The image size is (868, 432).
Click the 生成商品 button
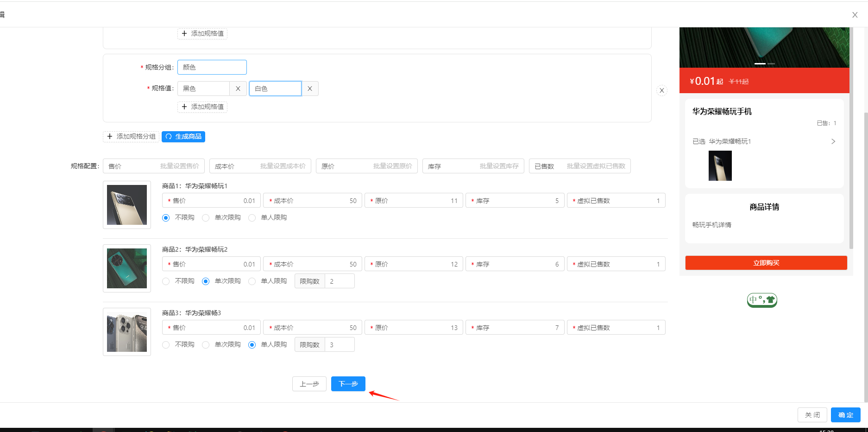point(183,136)
